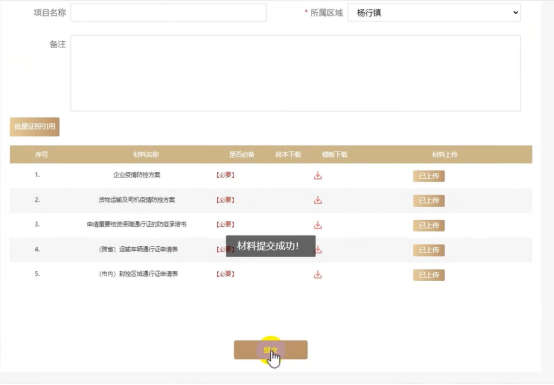The width and height of the screenshot is (554, 385).
Task: Download icon in row 5 市内 application form
Action: pyautogui.click(x=318, y=274)
